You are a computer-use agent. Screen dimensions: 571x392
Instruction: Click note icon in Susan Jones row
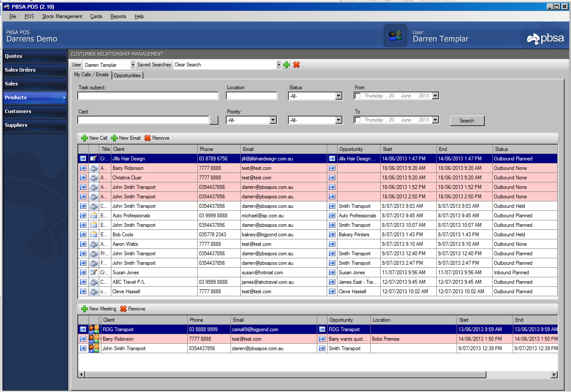tap(94, 273)
